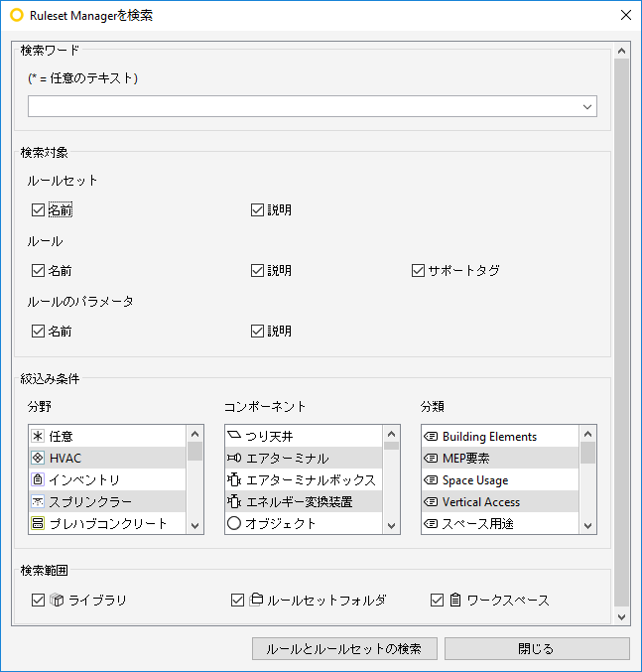The width and height of the screenshot is (642, 672).
Task: Select エネルギー変換装置 in コンポーネント list
Action: pos(304,501)
